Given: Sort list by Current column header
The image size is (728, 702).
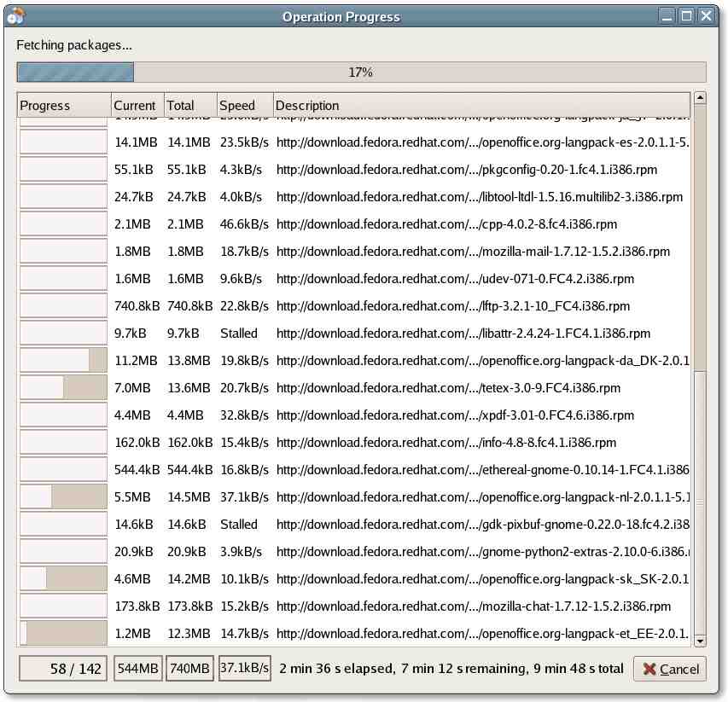Looking at the screenshot, I should [x=137, y=106].
